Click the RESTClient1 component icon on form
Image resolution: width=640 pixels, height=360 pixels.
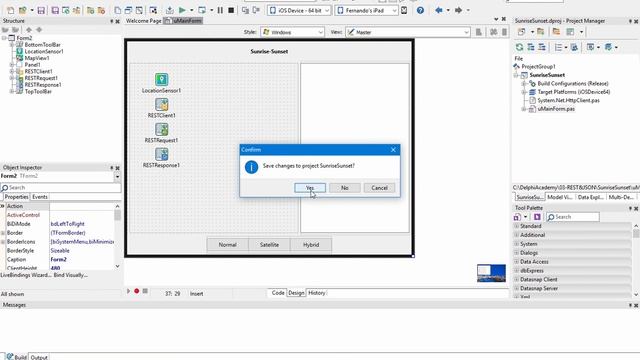point(161,104)
